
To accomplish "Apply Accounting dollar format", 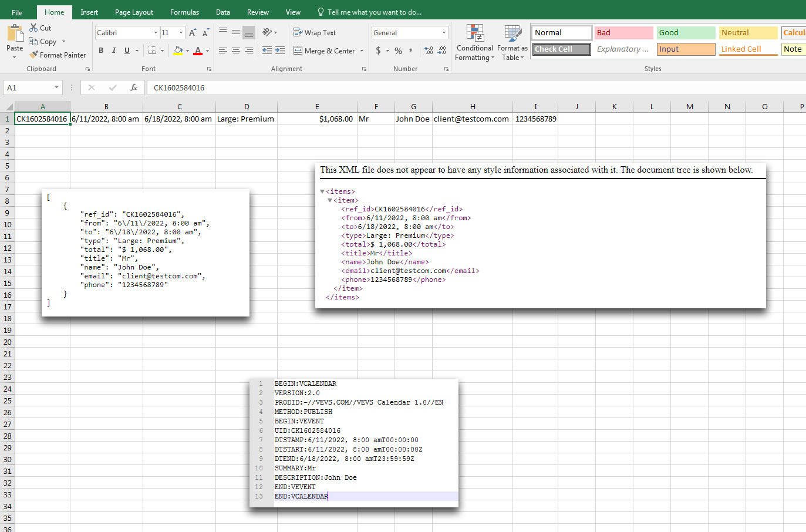I will pos(378,50).
